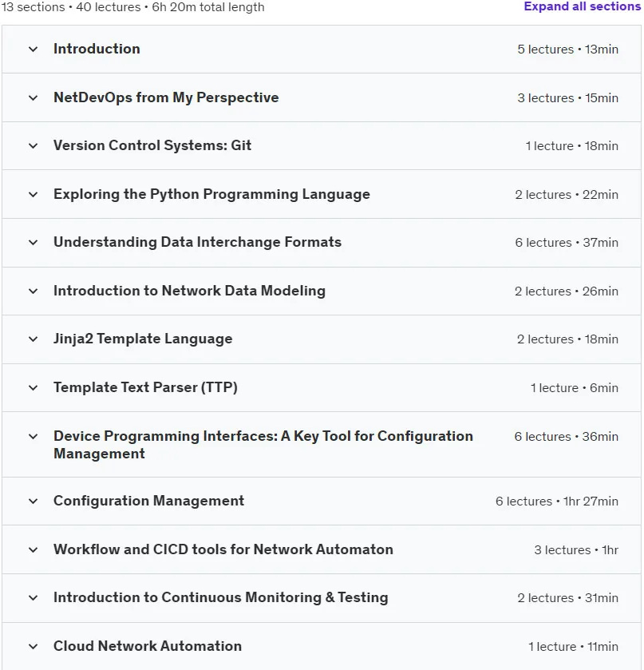The image size is (644, 670).
Task: Expand Exploring the Python Programming Language chevron
Action: pos(33,194)
